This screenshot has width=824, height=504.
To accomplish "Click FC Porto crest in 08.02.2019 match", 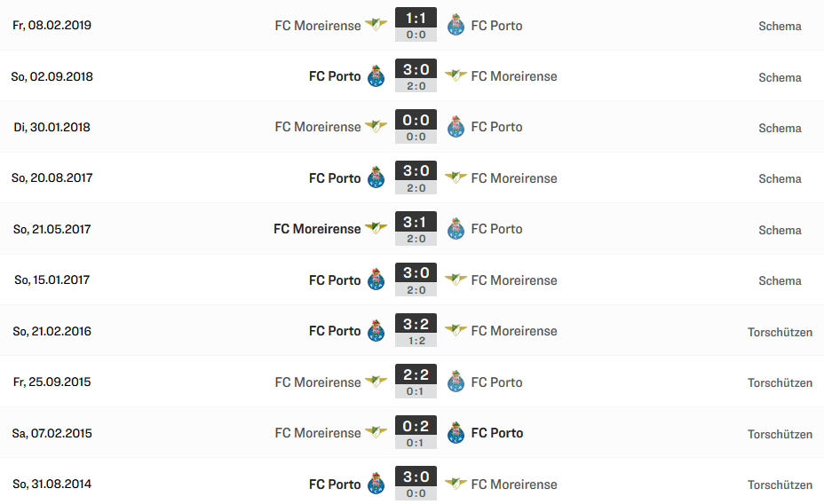I will tap(456, 25).
